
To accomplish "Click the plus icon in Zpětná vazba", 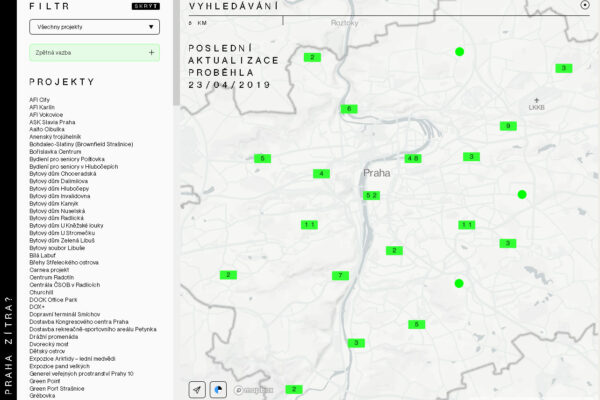I will pos(151,52).
